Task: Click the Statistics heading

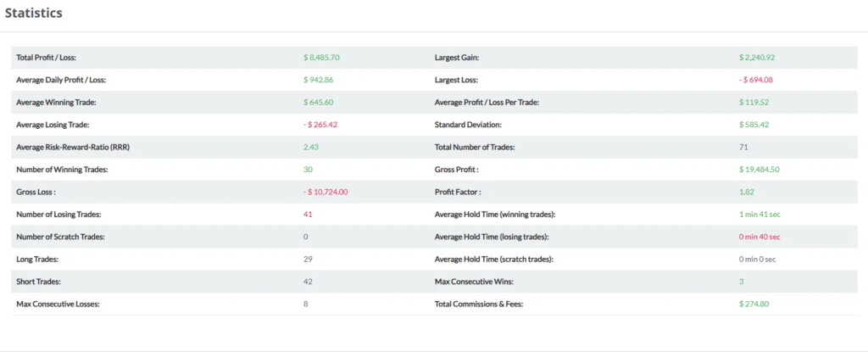Action: (34, 14)
